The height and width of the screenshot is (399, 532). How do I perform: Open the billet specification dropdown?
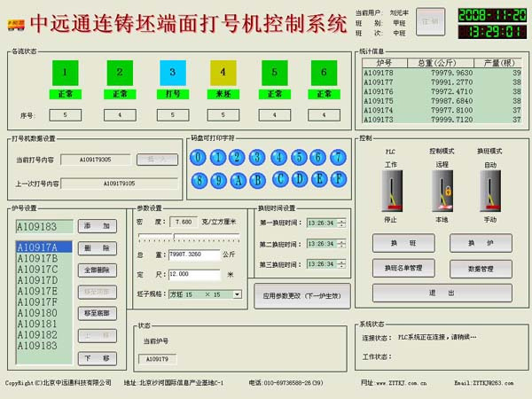[x=237, y=293]
